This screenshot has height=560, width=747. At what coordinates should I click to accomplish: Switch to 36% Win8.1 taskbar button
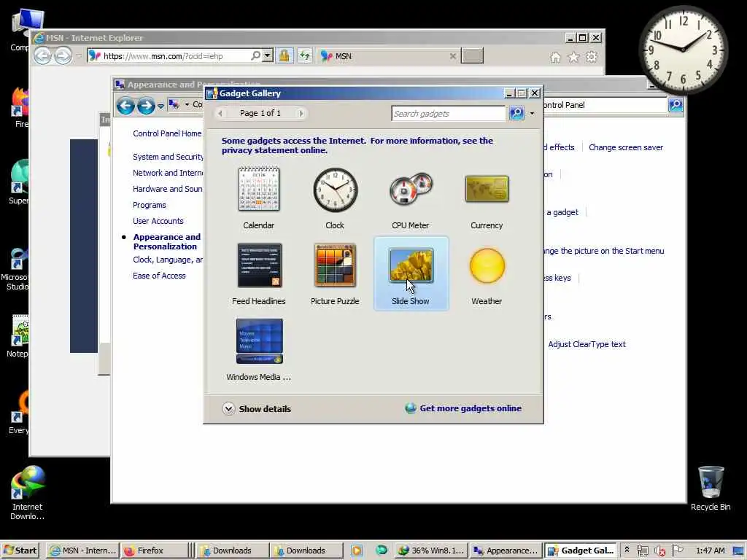431,551
